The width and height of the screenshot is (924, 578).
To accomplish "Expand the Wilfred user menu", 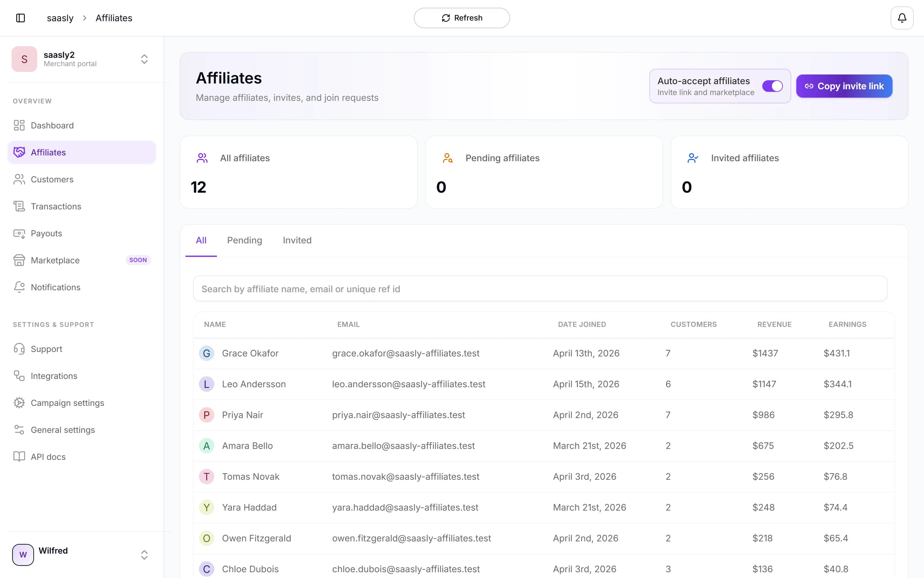I will (x=144, y=555).
